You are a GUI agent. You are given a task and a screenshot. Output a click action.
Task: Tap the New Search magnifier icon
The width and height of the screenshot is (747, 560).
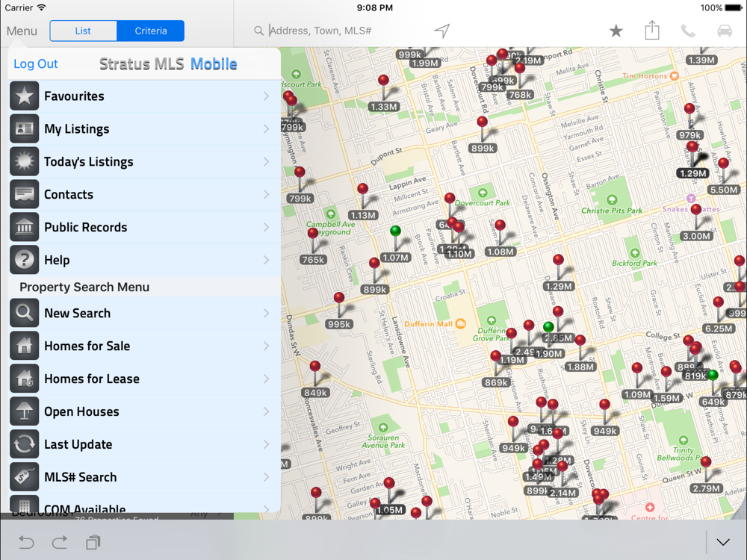pyautogui.click(x=25, y=314)
